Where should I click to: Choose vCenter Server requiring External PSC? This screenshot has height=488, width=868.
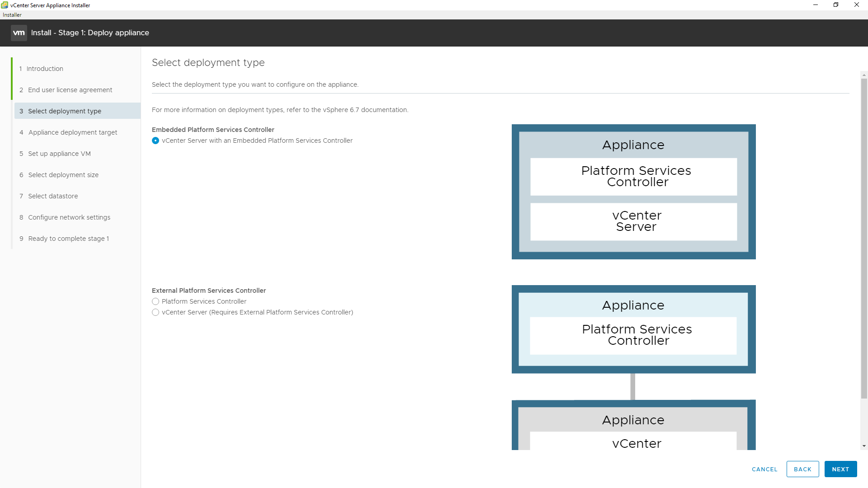[x=156, y=312]
